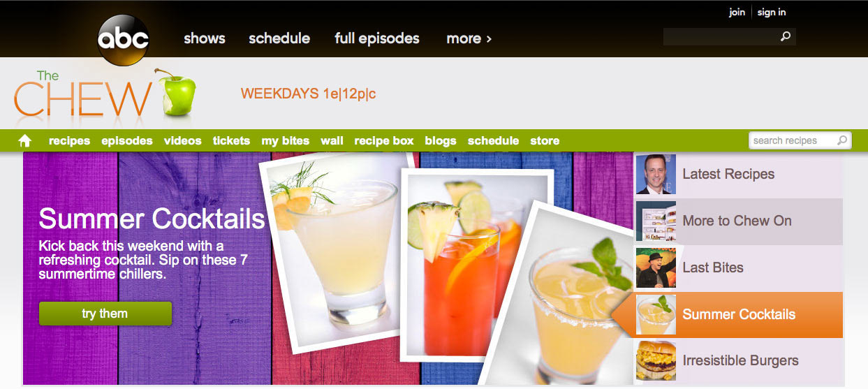This screenshot has width=868, height=389.
Task: Click the recipe search magnifier icon
Action: (x=842, y=140)
